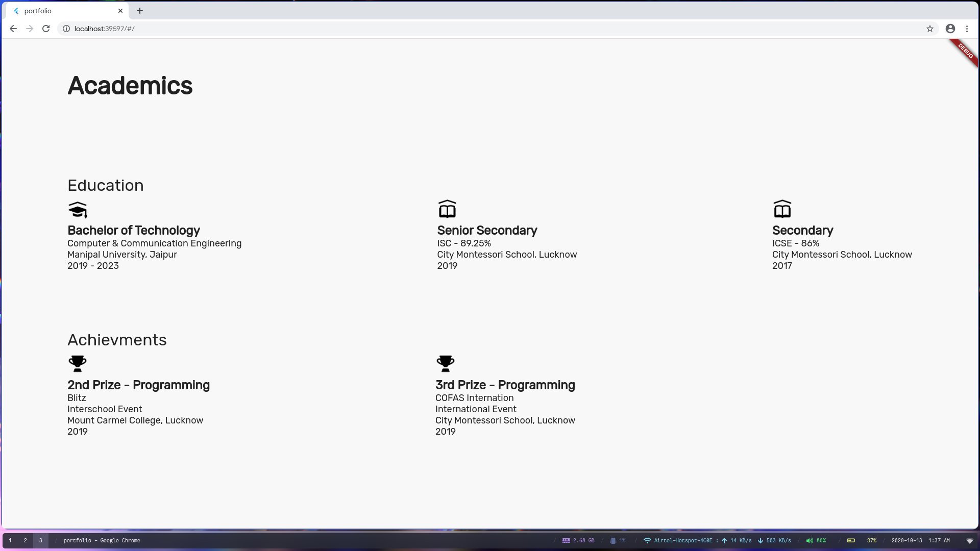Click the volume indicator showing 80%
Viewport: 980px width, 551px height.
816,540
